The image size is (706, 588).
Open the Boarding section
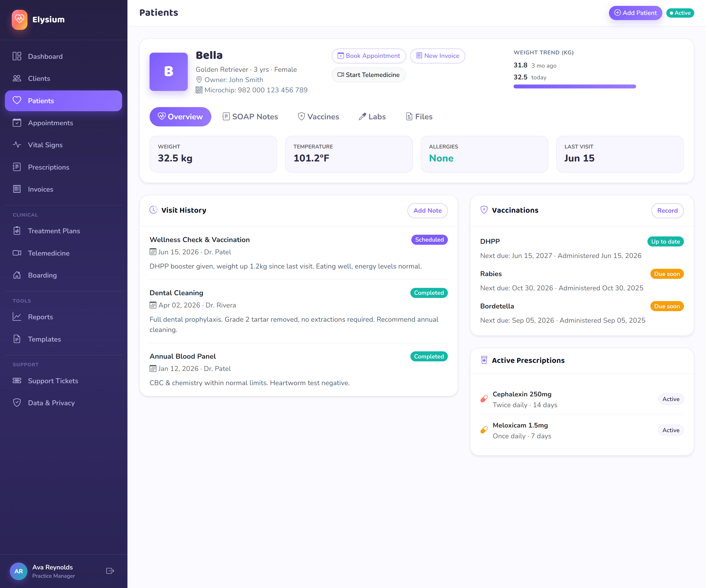click(x=63, y=275)
